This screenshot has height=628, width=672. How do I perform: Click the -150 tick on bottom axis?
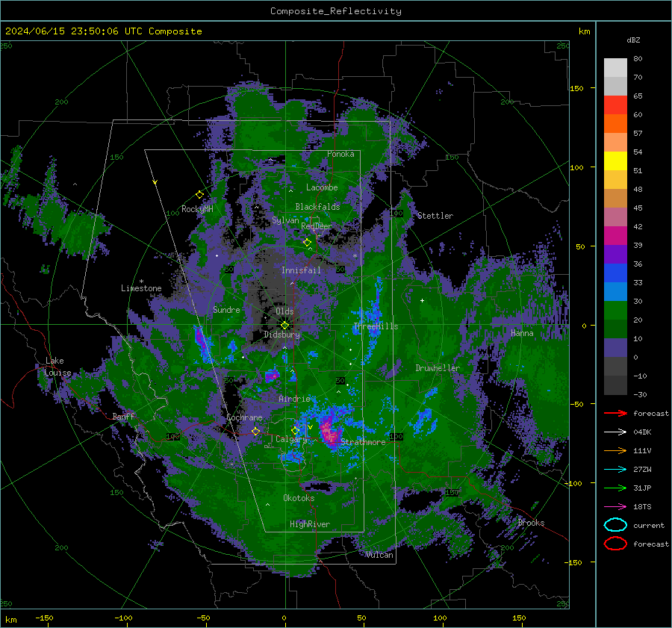point(44,618)
